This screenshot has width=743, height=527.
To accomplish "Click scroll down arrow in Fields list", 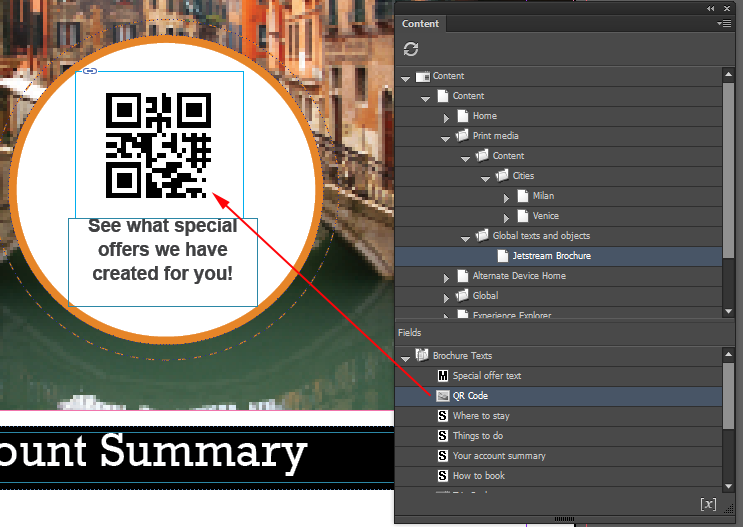I will [x=728, y=486].
